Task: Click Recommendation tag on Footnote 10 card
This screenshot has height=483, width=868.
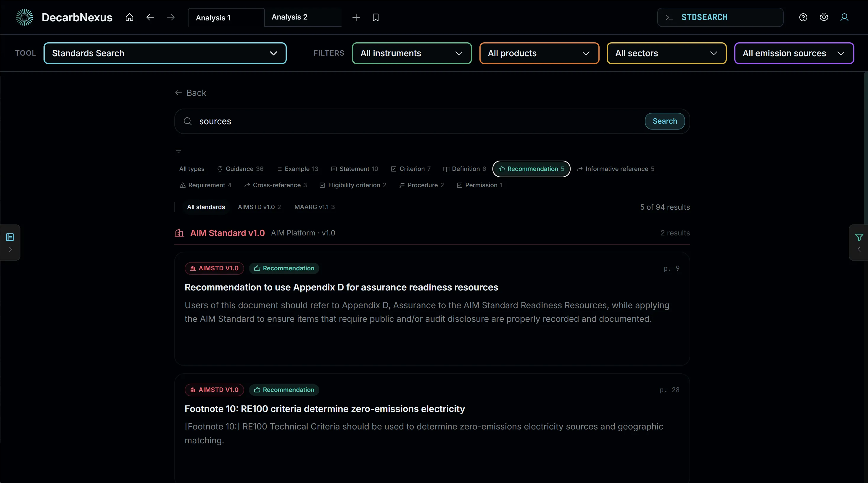Action: (284, 390)
